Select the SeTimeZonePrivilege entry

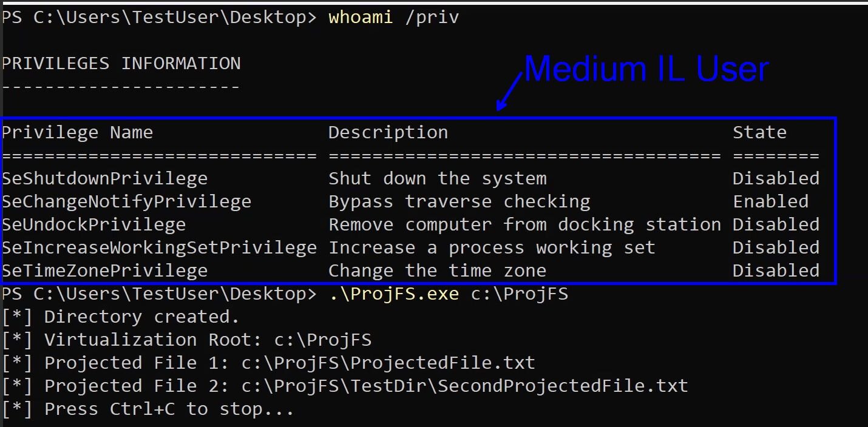104,271
